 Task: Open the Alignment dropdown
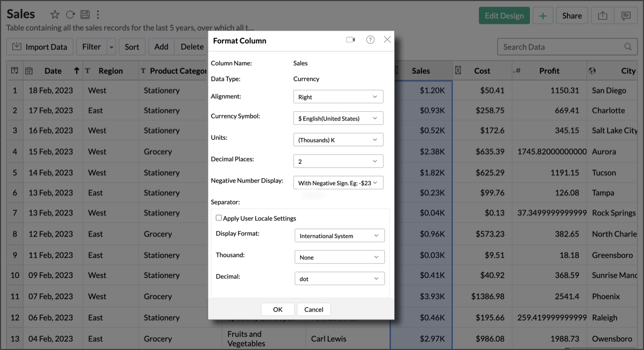[338, 97]
